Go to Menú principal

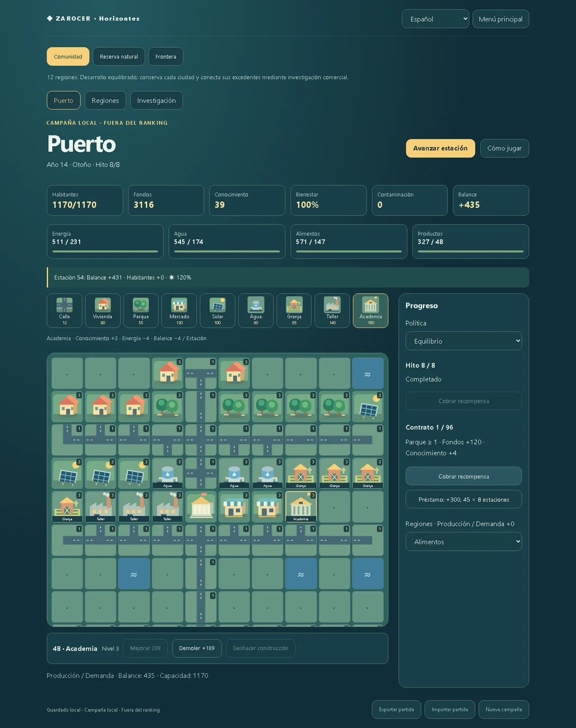pyautogui.click(x=501, y=19)
